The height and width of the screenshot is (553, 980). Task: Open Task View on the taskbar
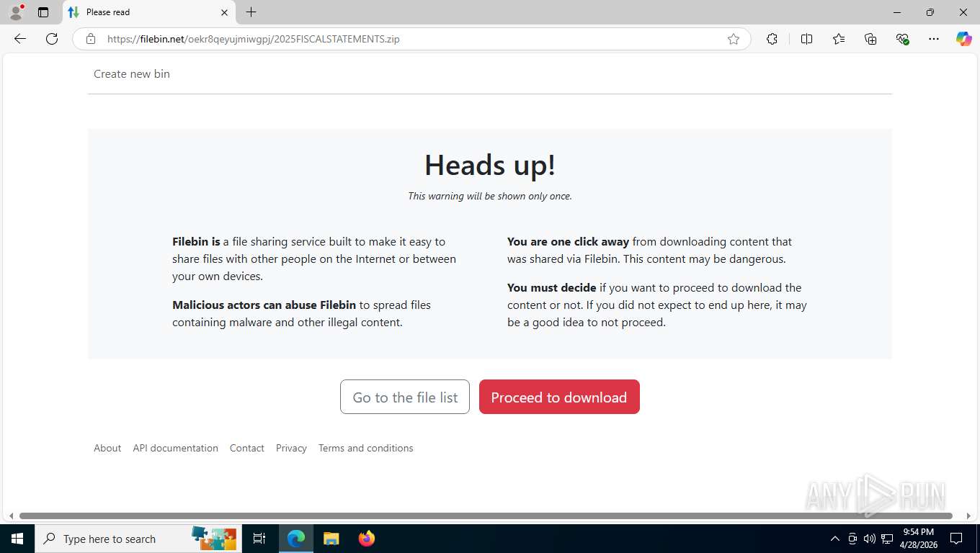tap(259, 539)
